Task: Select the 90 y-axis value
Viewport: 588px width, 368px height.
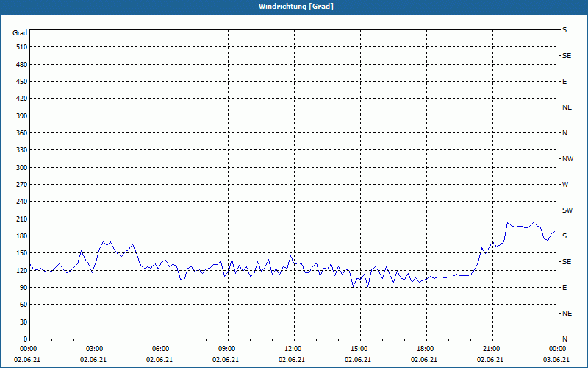Action: click(24, 288)
